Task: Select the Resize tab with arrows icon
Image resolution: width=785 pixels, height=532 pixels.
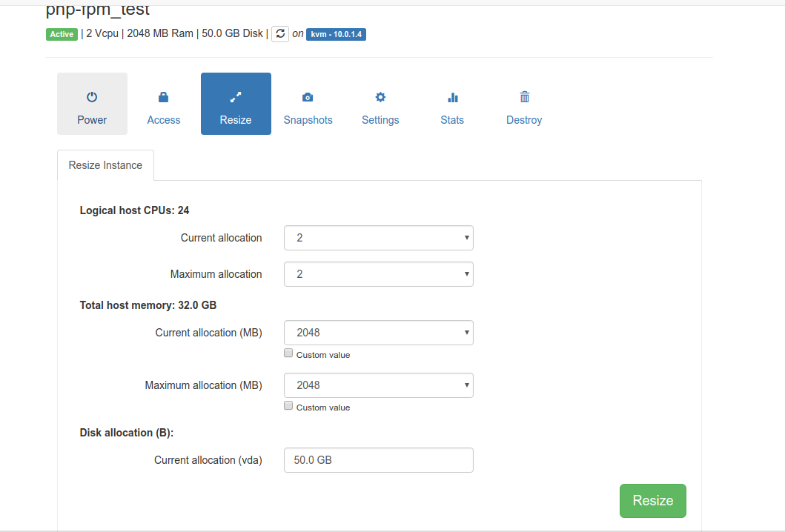Action: (x=236, y=104)
